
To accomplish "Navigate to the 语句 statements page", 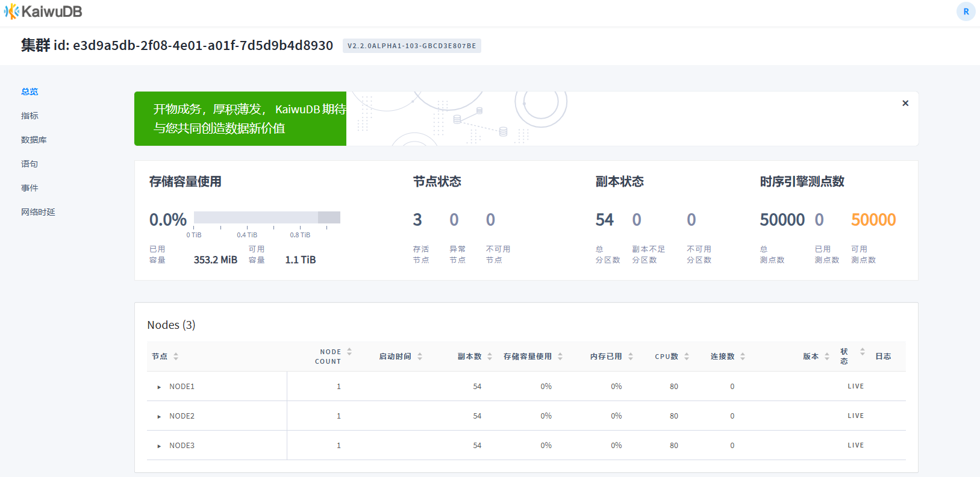I will (30, 164).
